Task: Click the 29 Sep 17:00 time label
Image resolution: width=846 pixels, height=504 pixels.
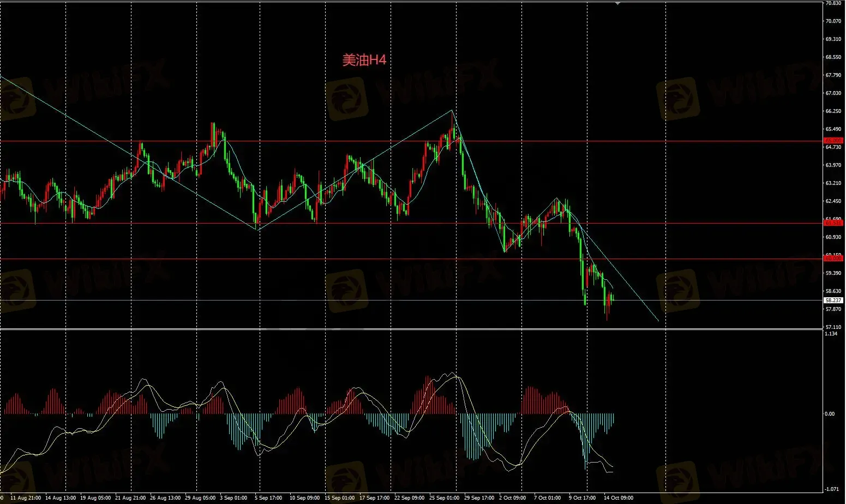Action: 479,498
